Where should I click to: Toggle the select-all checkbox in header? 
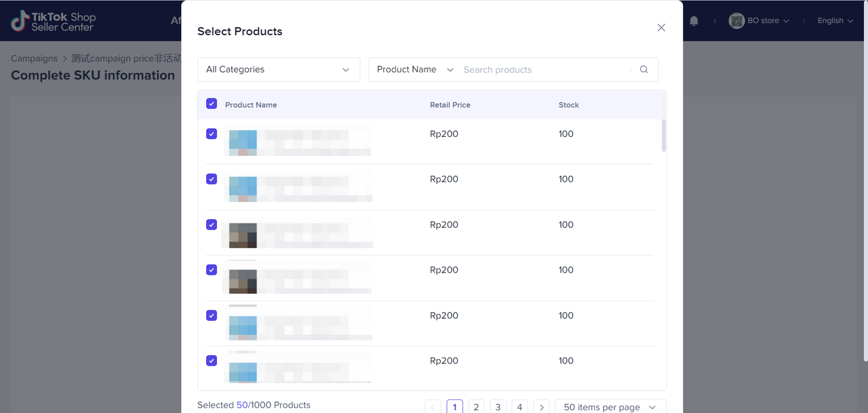click(x=212, y=104)
